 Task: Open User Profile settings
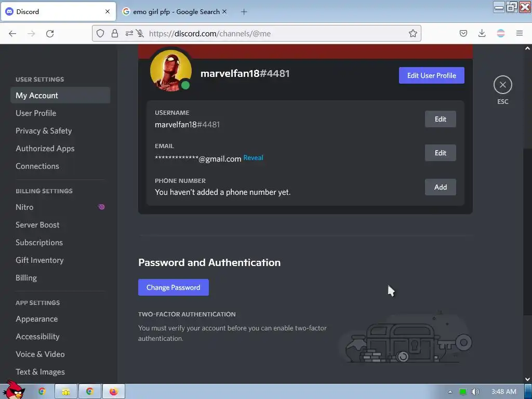[x=60, y=113]
